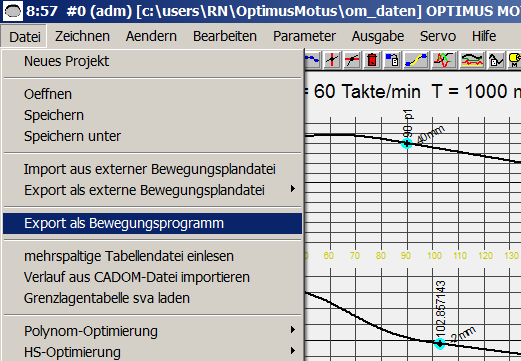Select the cyan point at 102.857143
Viewport: 521px width, 361px height.
point(440,343)
